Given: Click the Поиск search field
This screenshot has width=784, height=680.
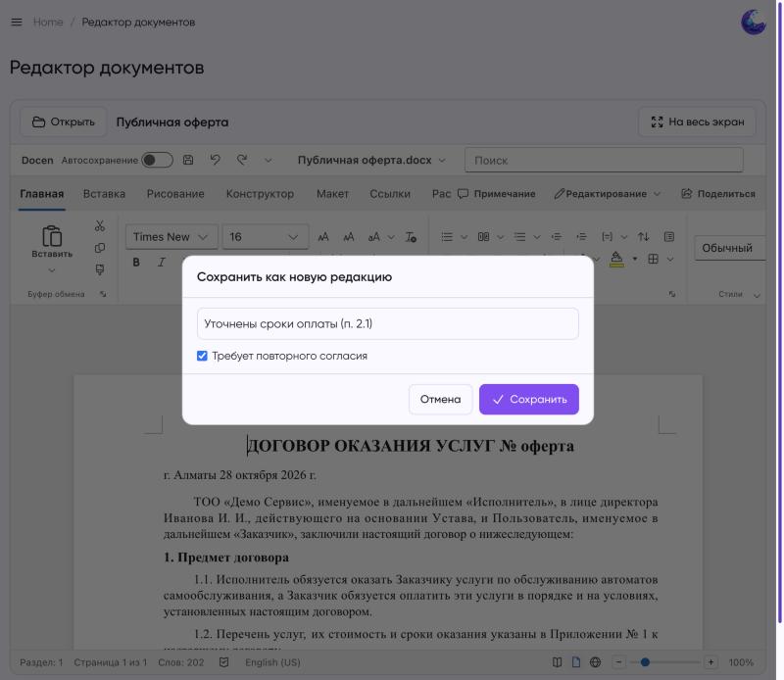Looking at the screenshot, I should [604, 161].
